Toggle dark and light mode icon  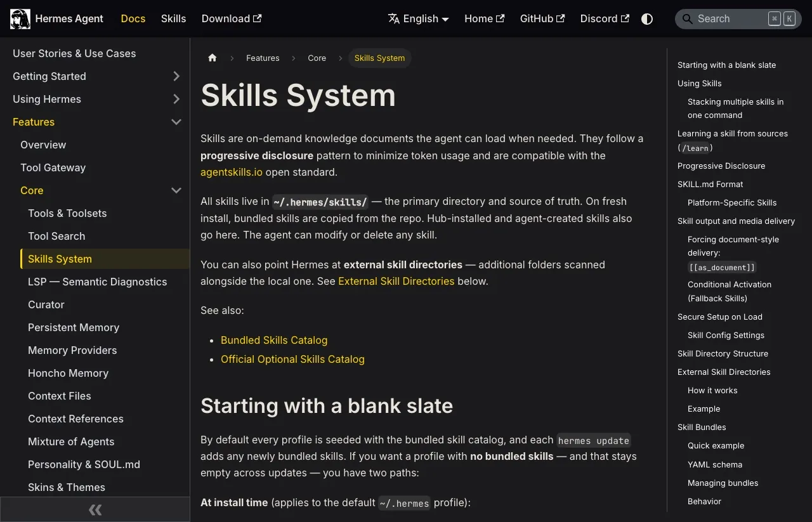point(647,19)
